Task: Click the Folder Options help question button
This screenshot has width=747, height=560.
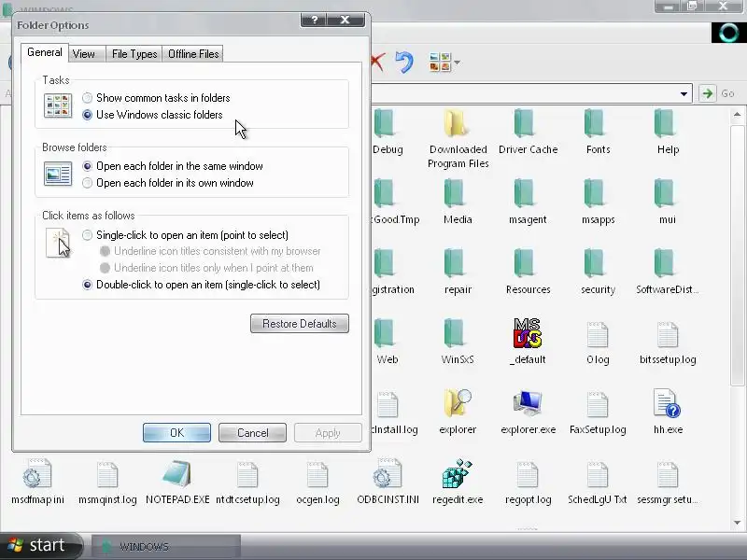Action: (315, 20)
